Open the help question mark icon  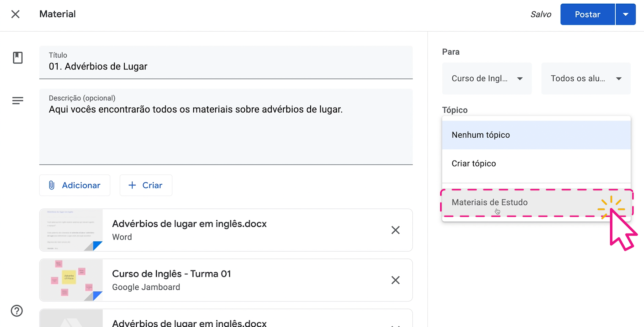17,311
